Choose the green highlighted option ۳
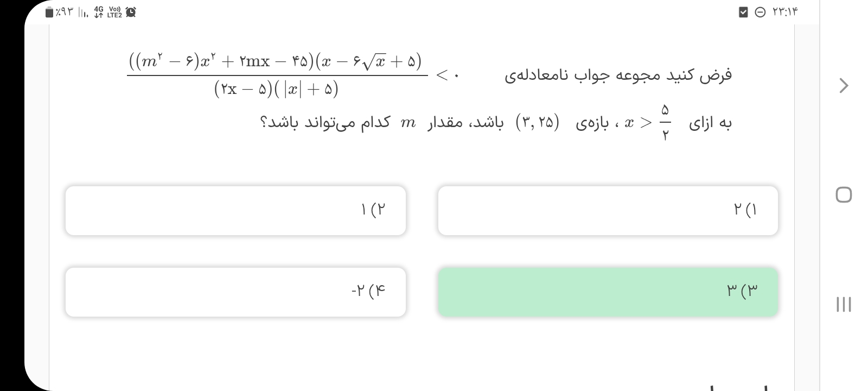Screen dimensions: 868x391 tap(608, 292)
